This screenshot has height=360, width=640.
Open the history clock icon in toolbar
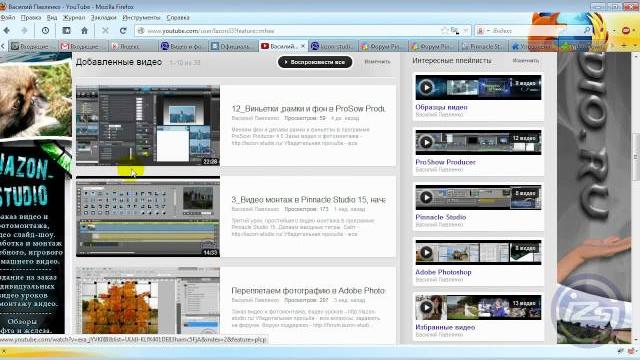(45, 31)
